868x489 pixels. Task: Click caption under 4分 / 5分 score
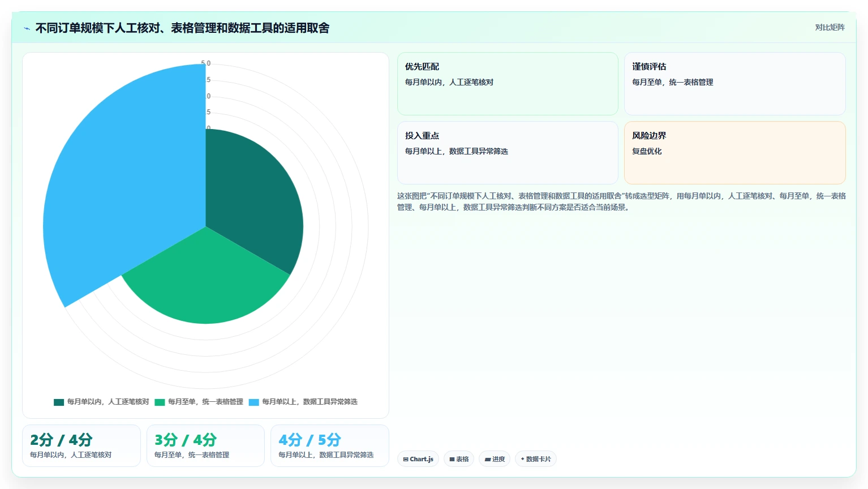(x=326, y=455)
